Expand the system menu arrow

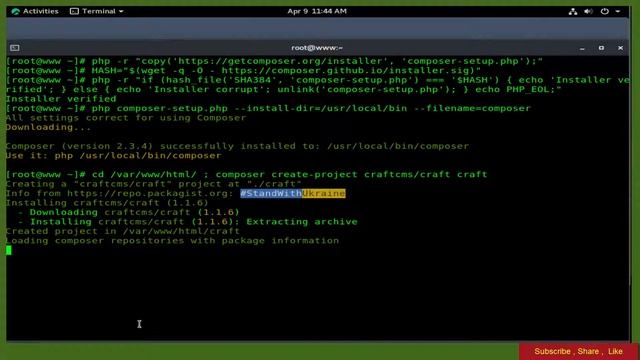coord(618,11)
